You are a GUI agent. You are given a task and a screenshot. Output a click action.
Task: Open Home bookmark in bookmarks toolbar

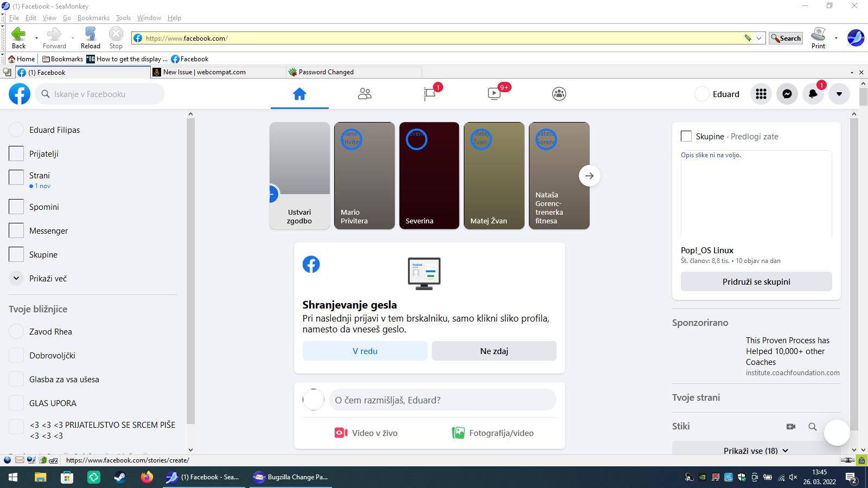coord(22,59)
